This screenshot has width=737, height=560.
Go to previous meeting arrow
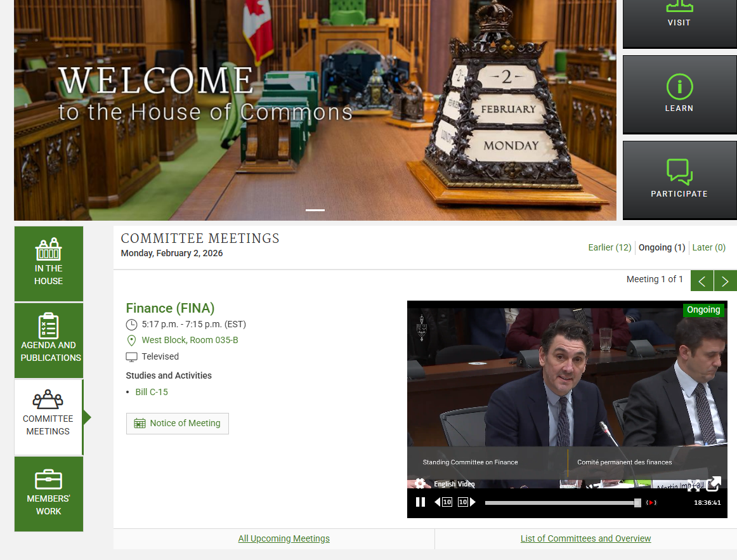[x=702, y=281]
